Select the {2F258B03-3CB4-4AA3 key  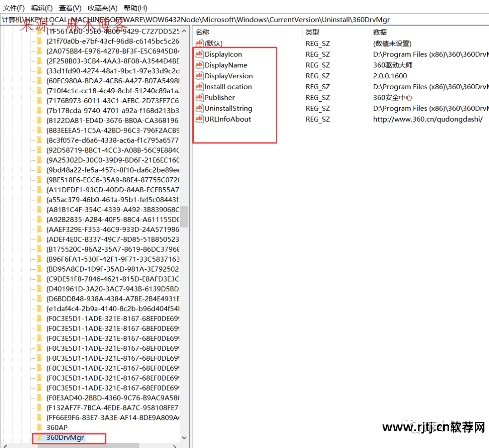pyautogui.click(x=113, y=61)
